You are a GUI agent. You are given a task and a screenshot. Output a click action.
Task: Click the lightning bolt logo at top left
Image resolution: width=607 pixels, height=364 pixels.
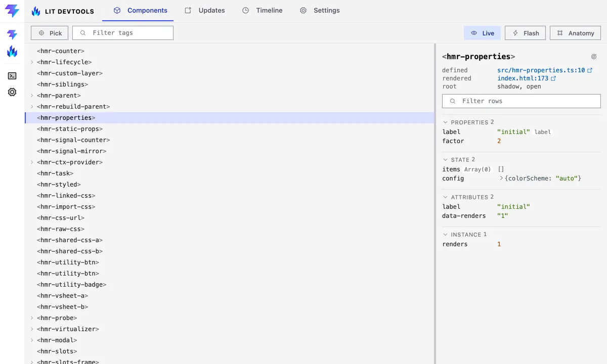(x=12, y=11)
